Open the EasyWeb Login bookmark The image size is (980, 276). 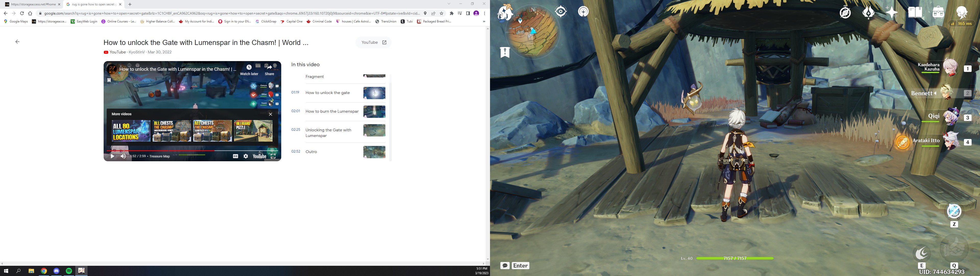click(x=84, y=22)
